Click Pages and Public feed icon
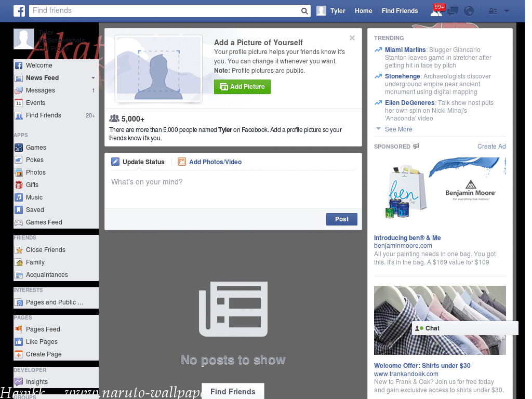This screenshot has height=399, width=532. click(x=19, y=302)
